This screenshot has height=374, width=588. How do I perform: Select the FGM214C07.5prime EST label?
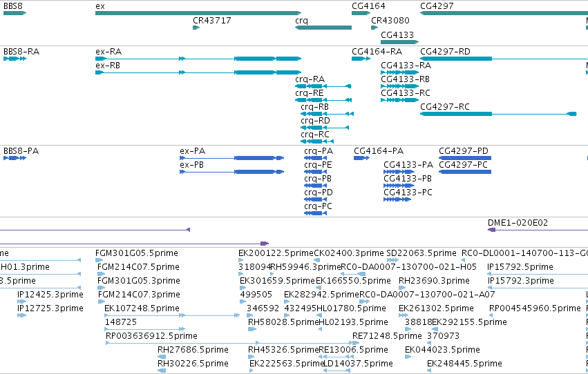(x=138, y=267)
